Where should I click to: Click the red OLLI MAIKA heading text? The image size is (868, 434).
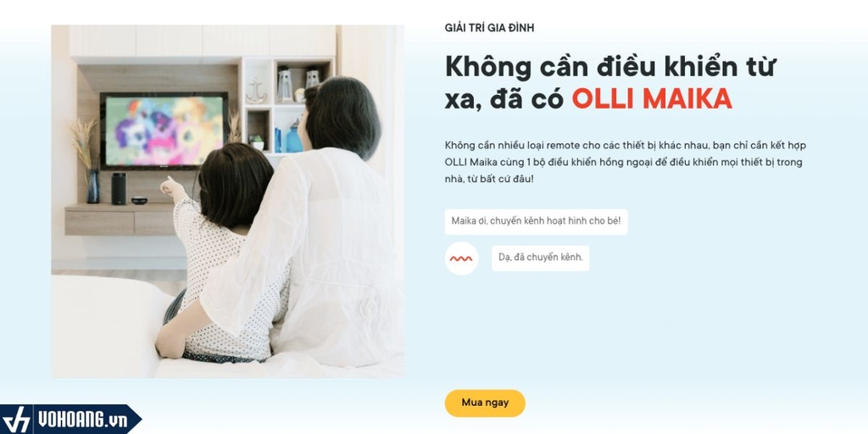click(652, 99)
